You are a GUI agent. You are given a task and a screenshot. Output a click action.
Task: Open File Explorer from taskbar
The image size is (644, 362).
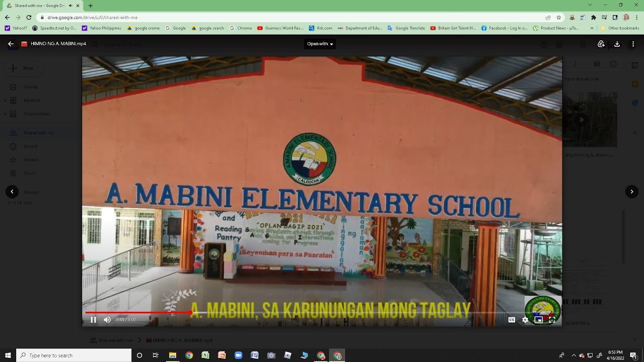pyautogui.click(x=173, y=355)
